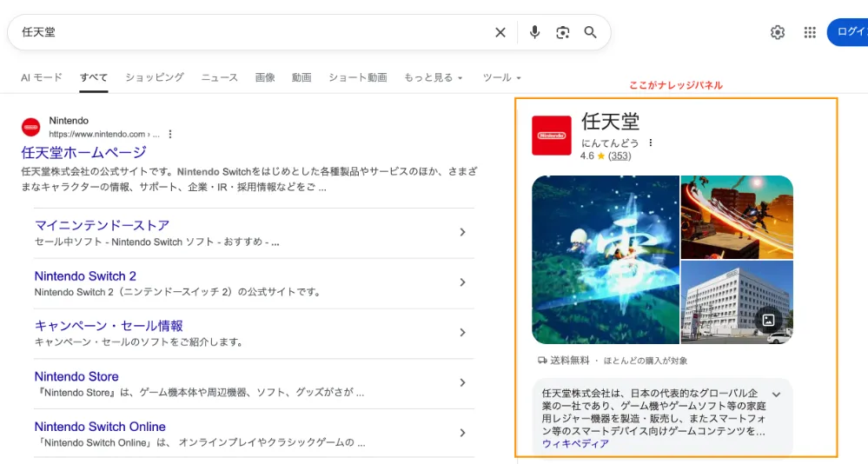Open quick settings gear icon
This screenshot has height=464, width=868.
coord(778,32)
